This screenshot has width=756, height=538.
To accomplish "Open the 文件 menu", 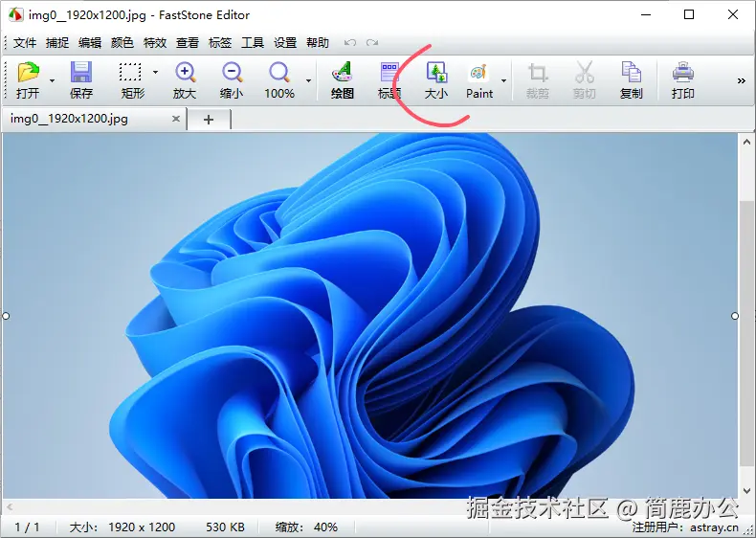I will tap(25, 42).
